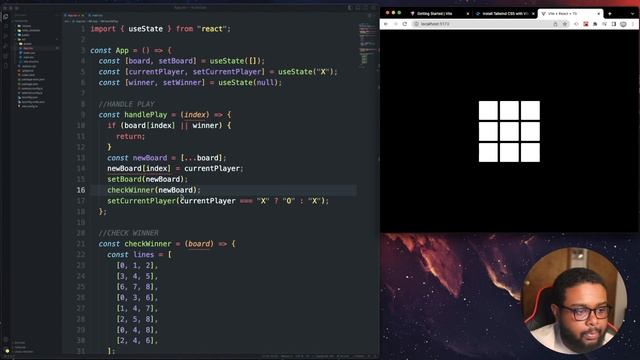Go back in the Chrome browser

(x=386, y=24)
